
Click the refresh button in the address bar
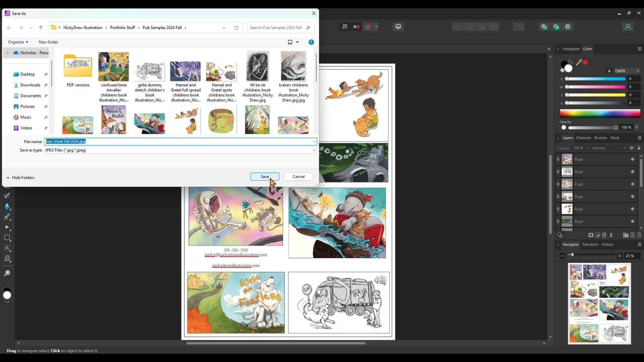point(236,28)
